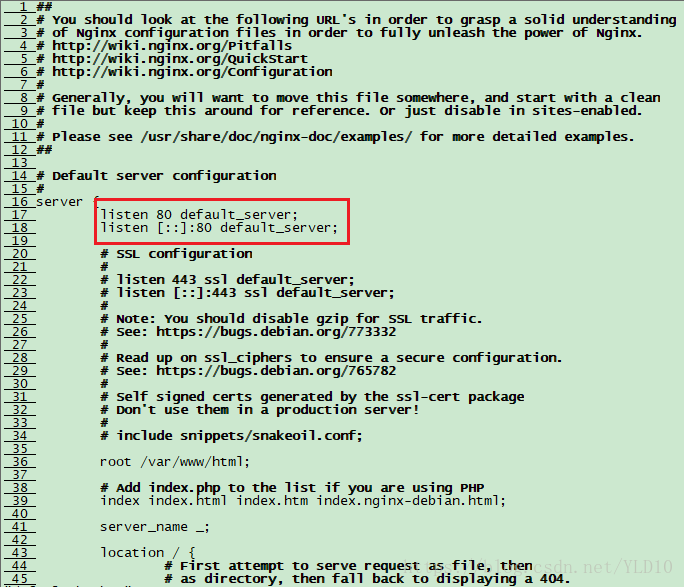Click the wiki.nginx.org/Pitfalls URL
Image resolution: width=684 pixels, height=587 pixels.
click(x=172, y=46)
